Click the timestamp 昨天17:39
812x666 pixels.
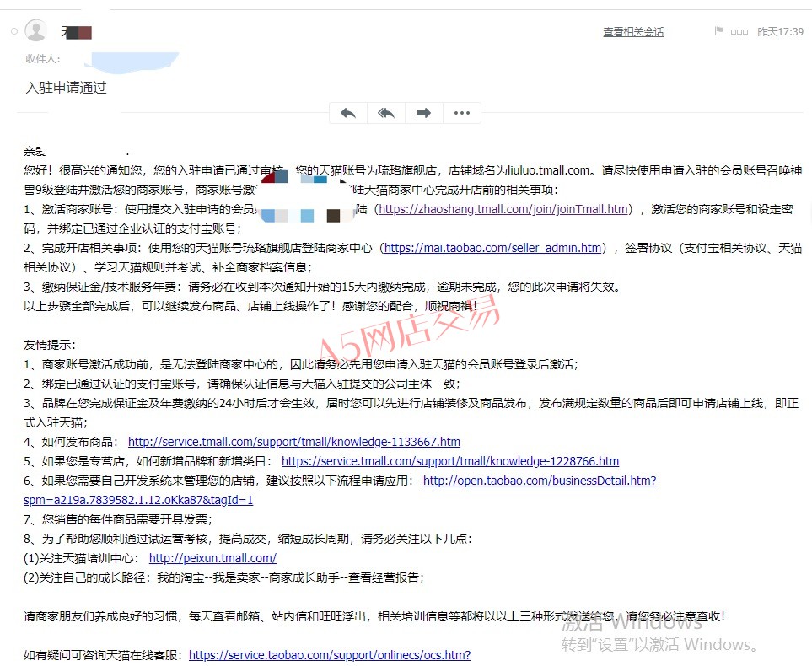(x=780, y=31)
